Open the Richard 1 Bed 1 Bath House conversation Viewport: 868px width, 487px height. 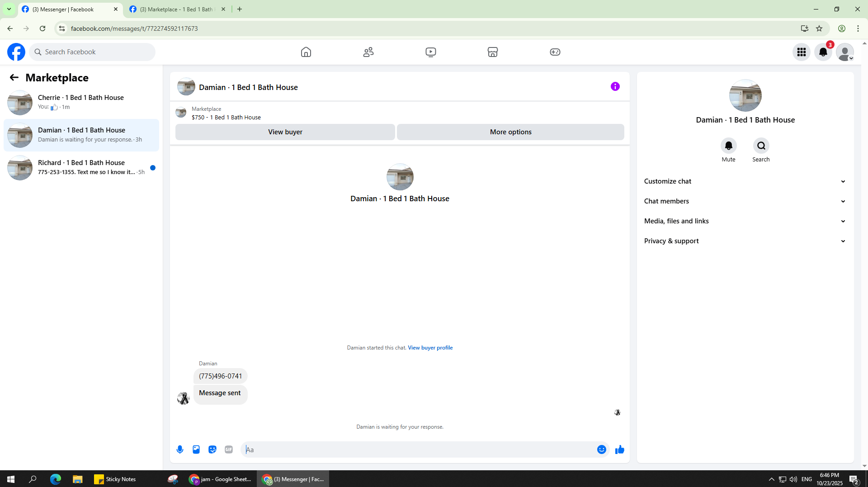81,168
